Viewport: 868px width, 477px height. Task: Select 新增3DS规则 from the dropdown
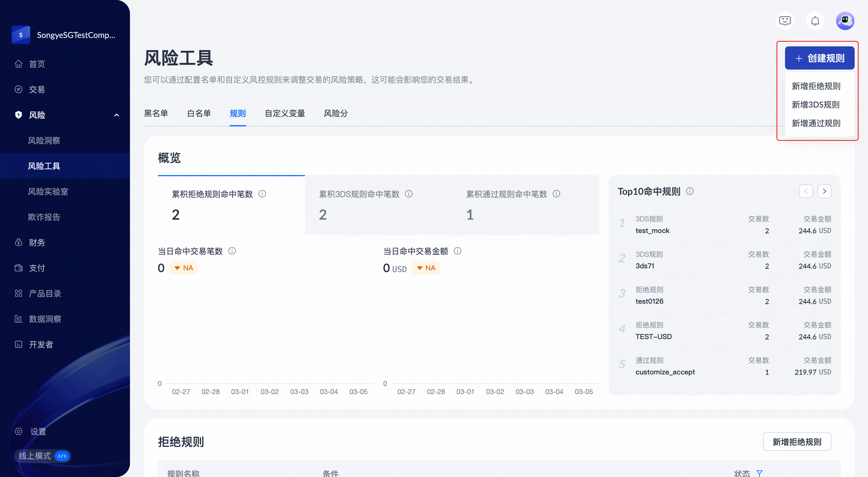pos(815,105)
